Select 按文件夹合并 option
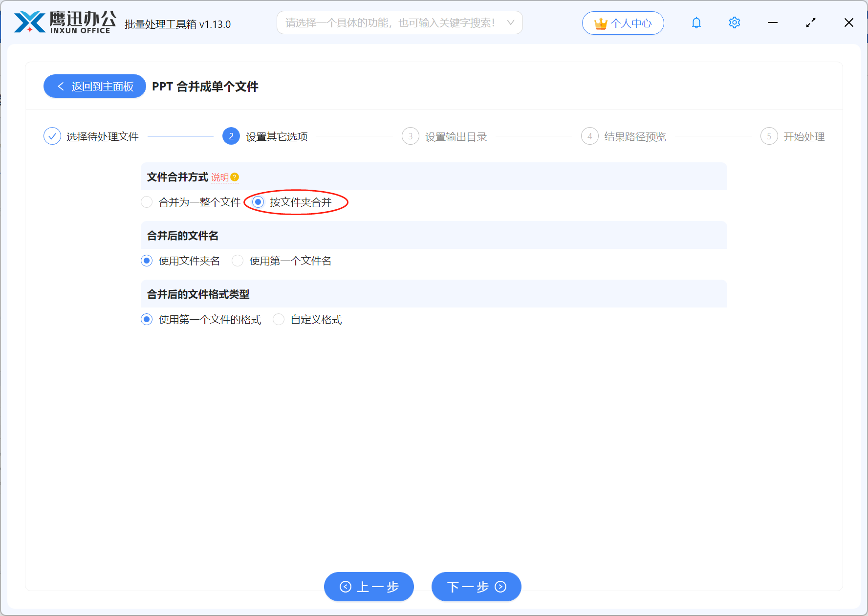The width and height of the screenshot is (868, 616). click(x=258, y=202)
